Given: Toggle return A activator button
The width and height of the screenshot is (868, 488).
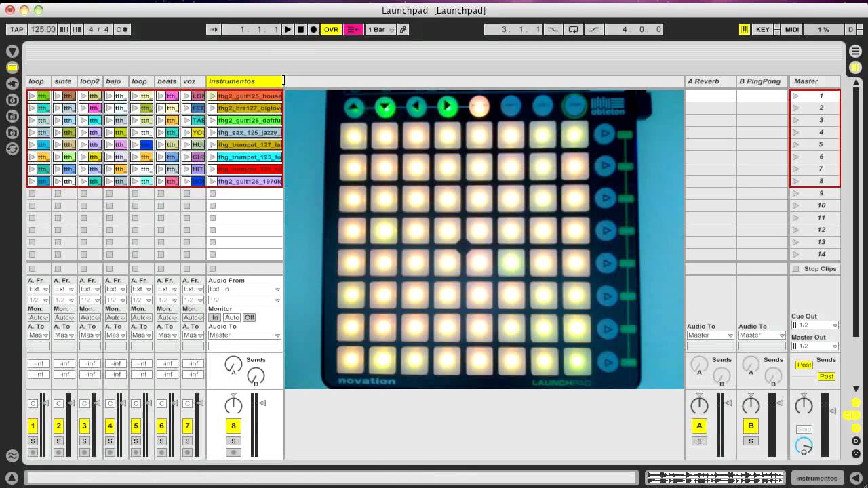Looking at the screenshot, I should tap(699, 426).
